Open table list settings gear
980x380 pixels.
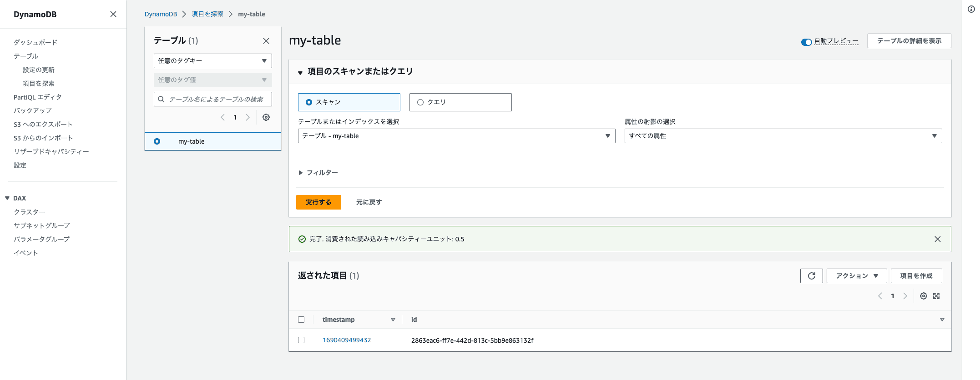[x=266, y=117]
